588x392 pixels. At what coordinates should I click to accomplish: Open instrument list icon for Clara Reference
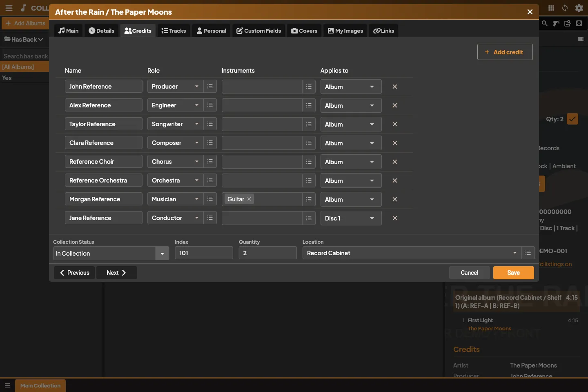(x=309, y=143)
